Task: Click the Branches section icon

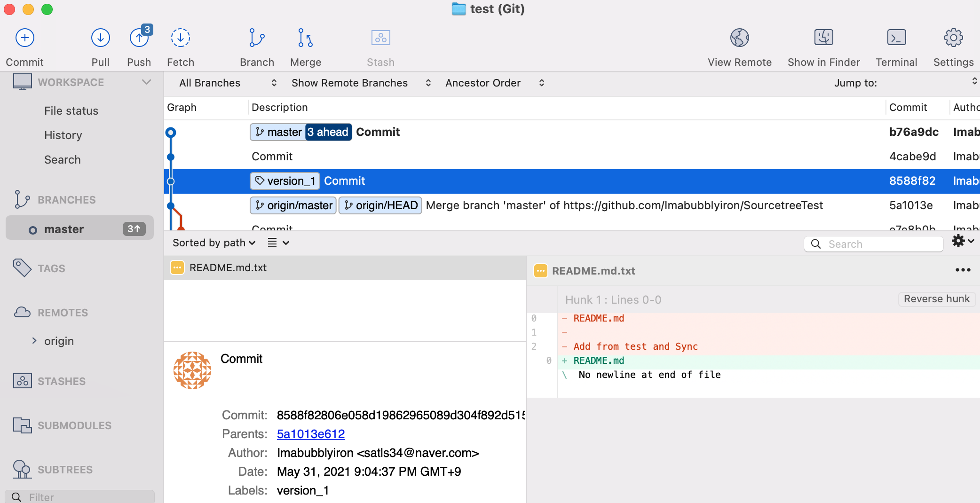Action: click(x=22, y=199)
